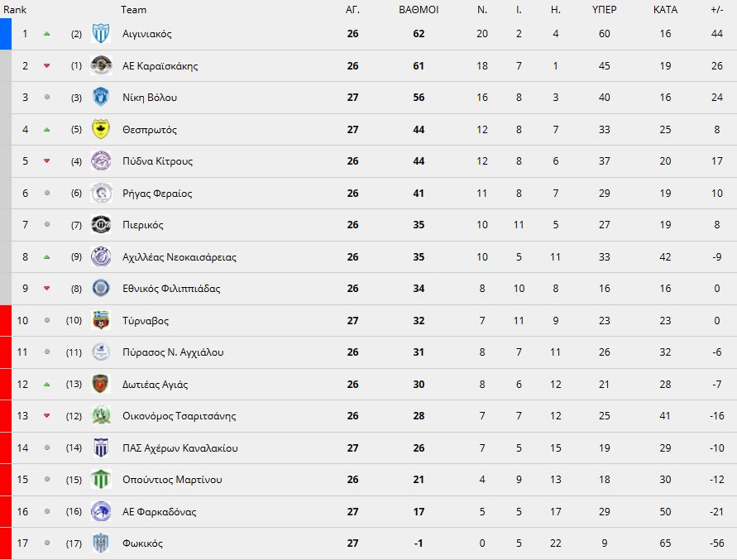Click the Αιγινιακός team crest icon

pos(101,33)
